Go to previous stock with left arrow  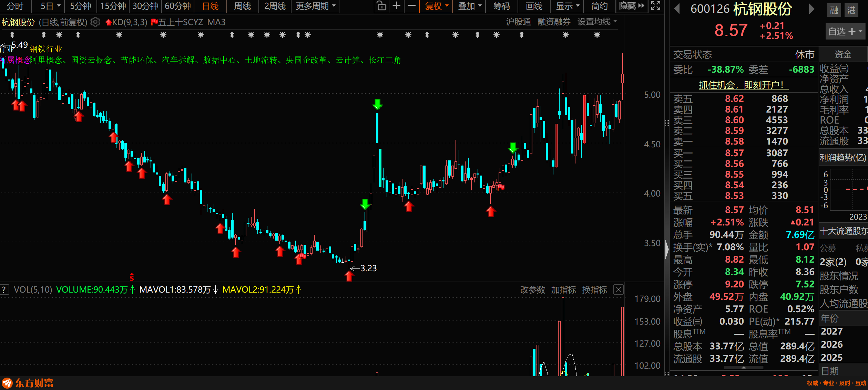[x=677, y=9]
